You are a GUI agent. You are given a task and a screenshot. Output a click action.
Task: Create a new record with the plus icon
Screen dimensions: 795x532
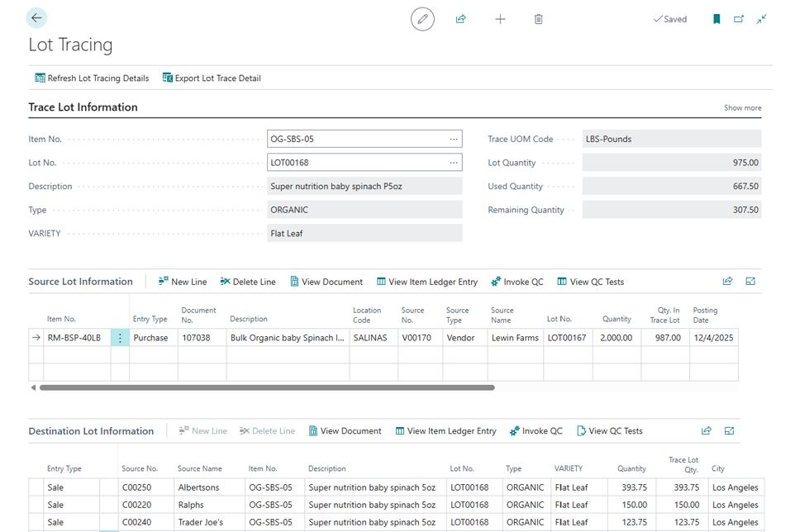coord(500,18)
